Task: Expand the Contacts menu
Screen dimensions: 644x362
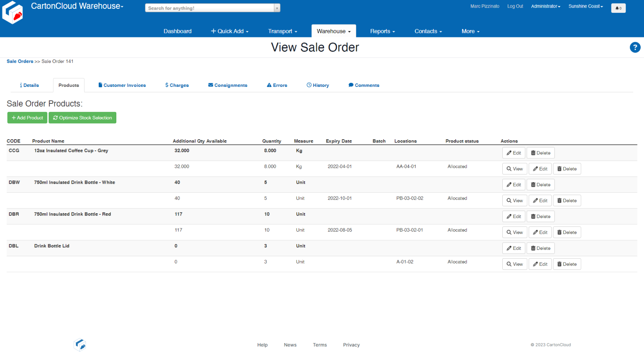Action: point(428,31)
